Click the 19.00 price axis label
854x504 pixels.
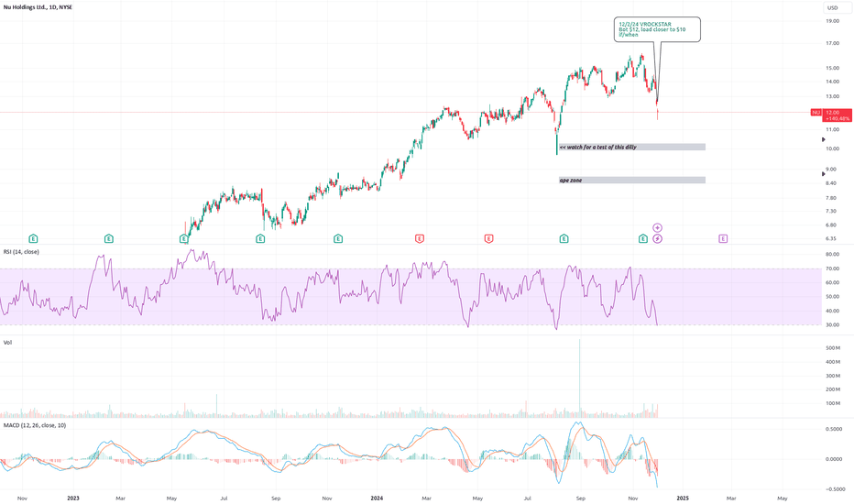(x=832, y=21)
